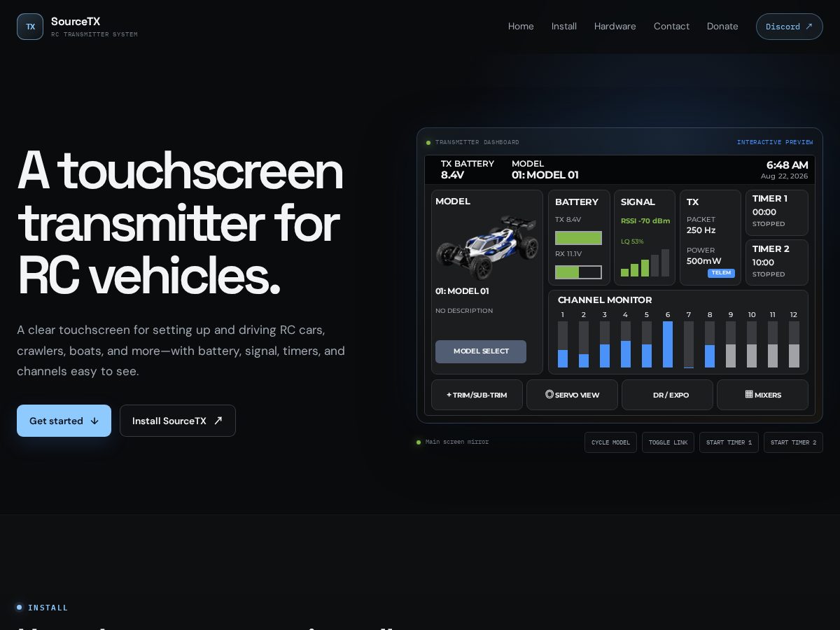Click the INTERACTIVE PREVIEW label
The image size is (840, 630).
(x=775, y=142)
